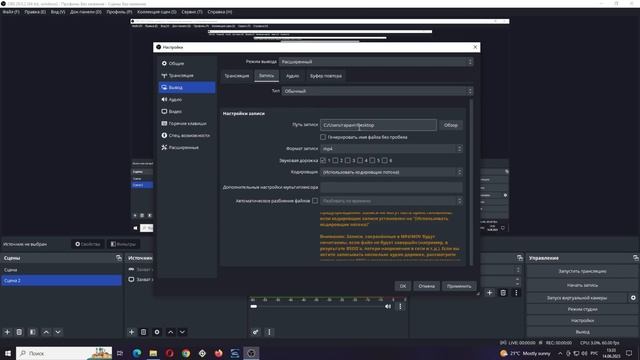This screenshot has width=640, height=360.
Task: Open the mixer toolbar three-dot menu
Action: 269,332
